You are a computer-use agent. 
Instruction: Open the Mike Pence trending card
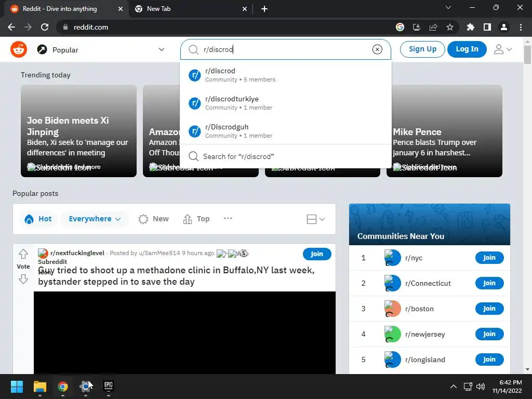[x=444, y=131]
